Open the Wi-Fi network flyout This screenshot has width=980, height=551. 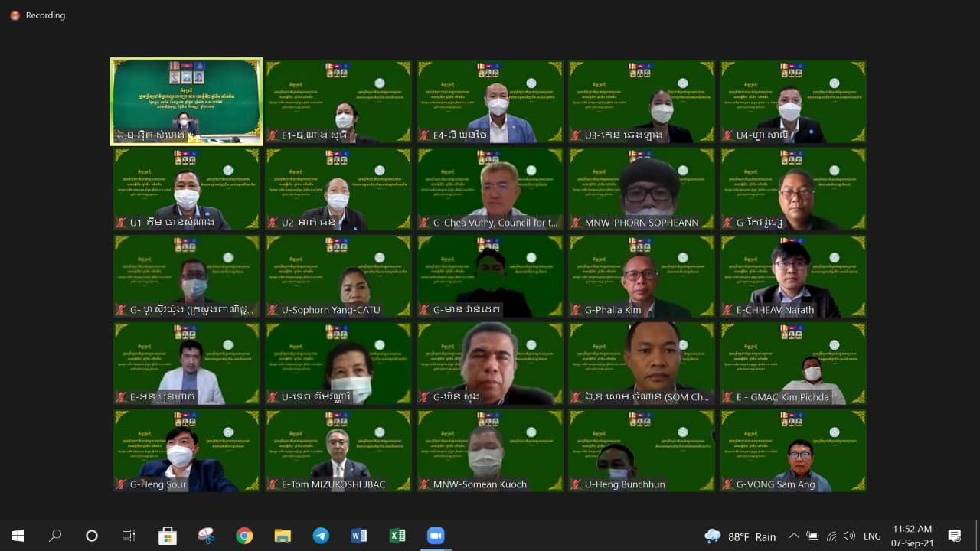point(831,536)
